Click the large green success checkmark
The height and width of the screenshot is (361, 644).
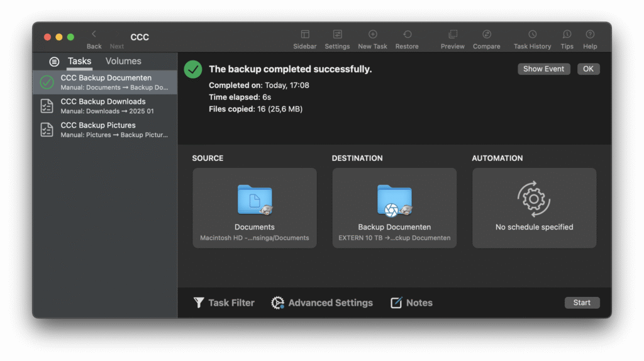click(x=193, y=69)
